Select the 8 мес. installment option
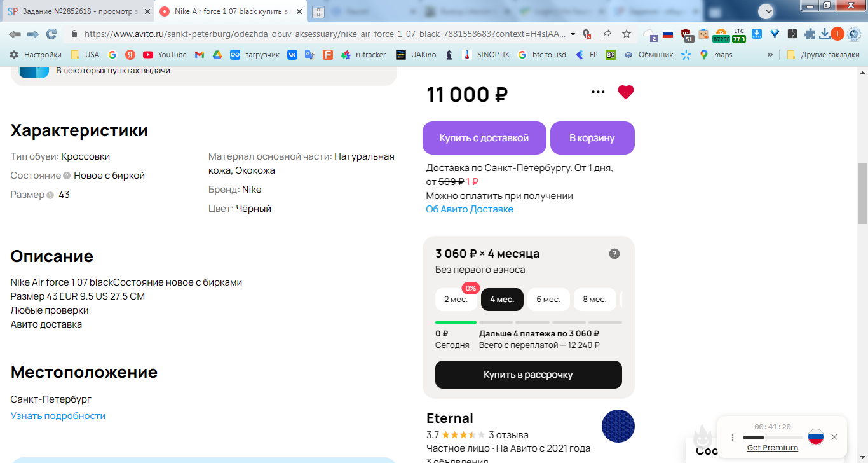This screenshot has height=463, width=868. 595,300
